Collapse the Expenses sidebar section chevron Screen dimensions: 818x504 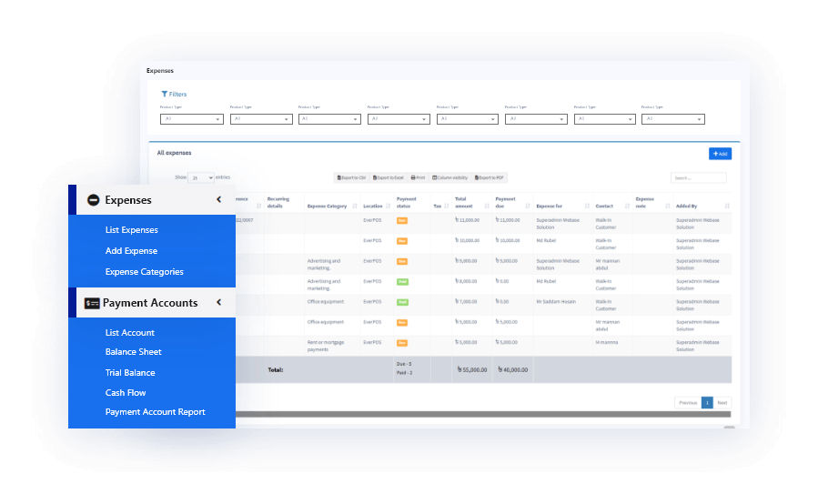218,200
